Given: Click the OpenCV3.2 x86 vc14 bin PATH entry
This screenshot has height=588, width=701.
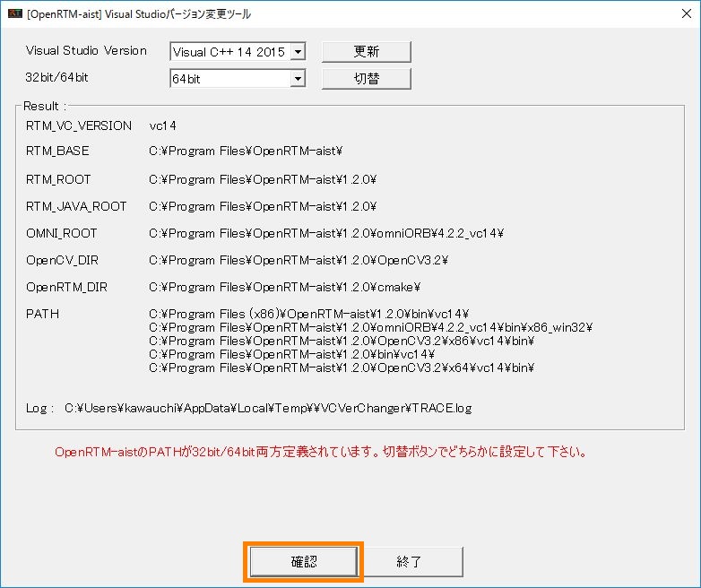Looking at the screenshot, I should tap(342, 341).
